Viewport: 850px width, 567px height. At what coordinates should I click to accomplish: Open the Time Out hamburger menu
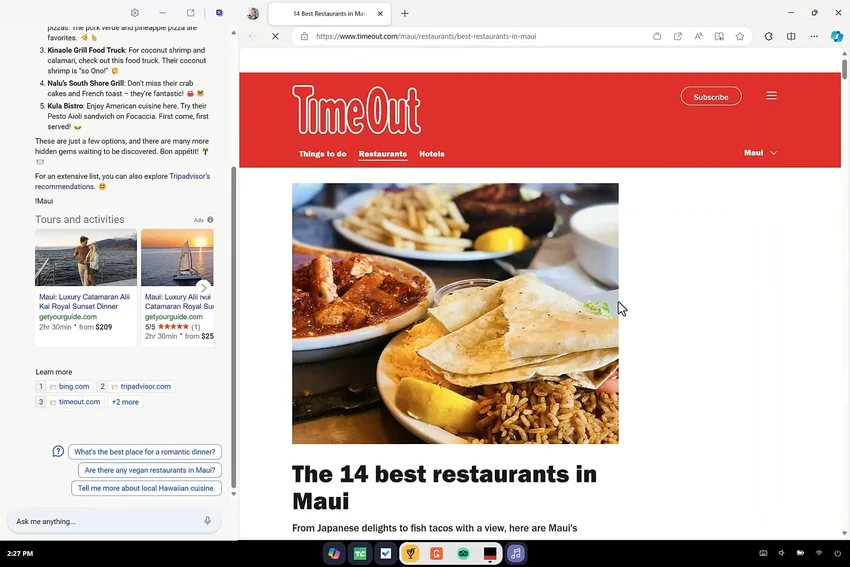pyautogui.click(x=771, y=96)
